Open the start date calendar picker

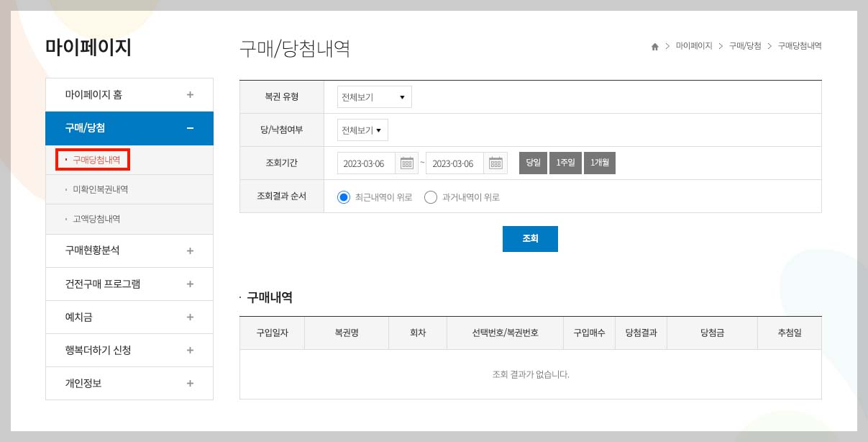click(407, 163)
